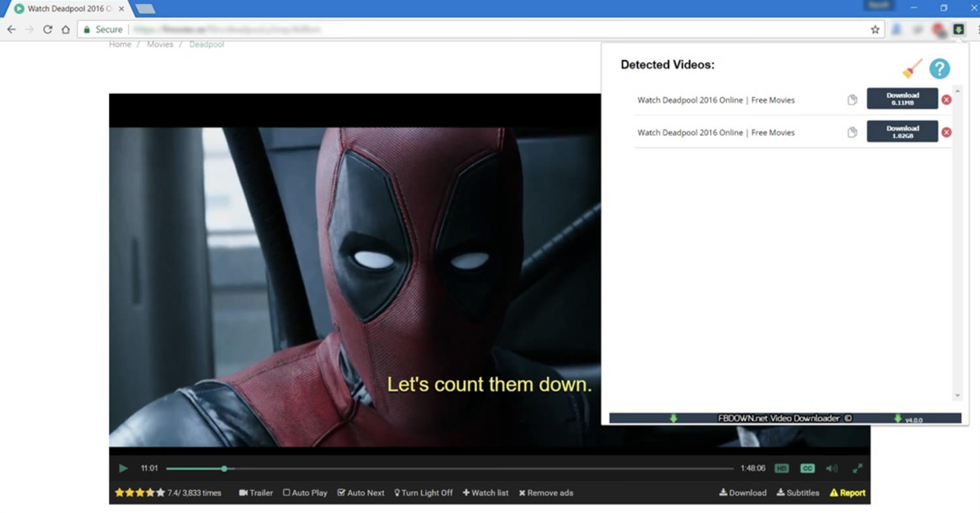Toggle HD quality on the player

(x=781, y=468)
